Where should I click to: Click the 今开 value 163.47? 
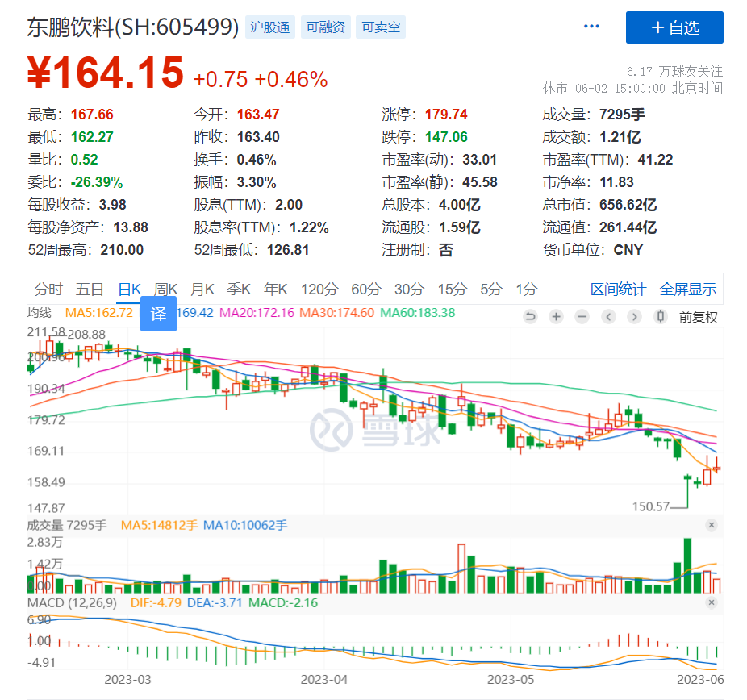(258, 115)
